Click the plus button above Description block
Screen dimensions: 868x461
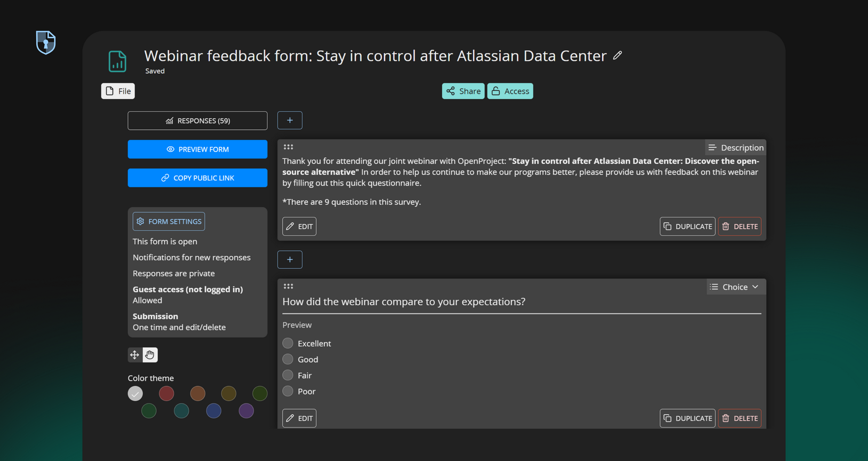pos(290,121)
